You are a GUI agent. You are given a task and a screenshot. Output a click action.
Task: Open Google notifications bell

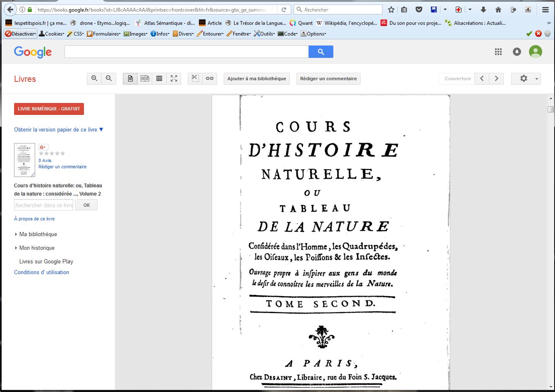coord(517,52)
